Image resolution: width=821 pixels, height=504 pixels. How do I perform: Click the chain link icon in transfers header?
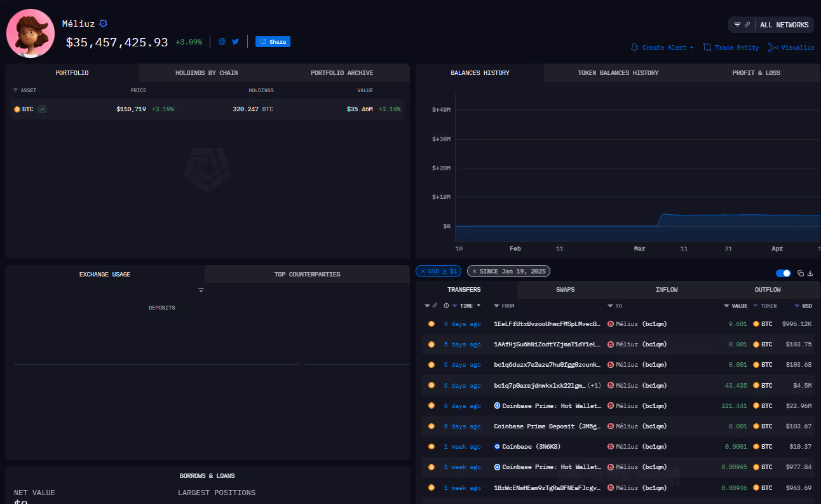point(435,306)
